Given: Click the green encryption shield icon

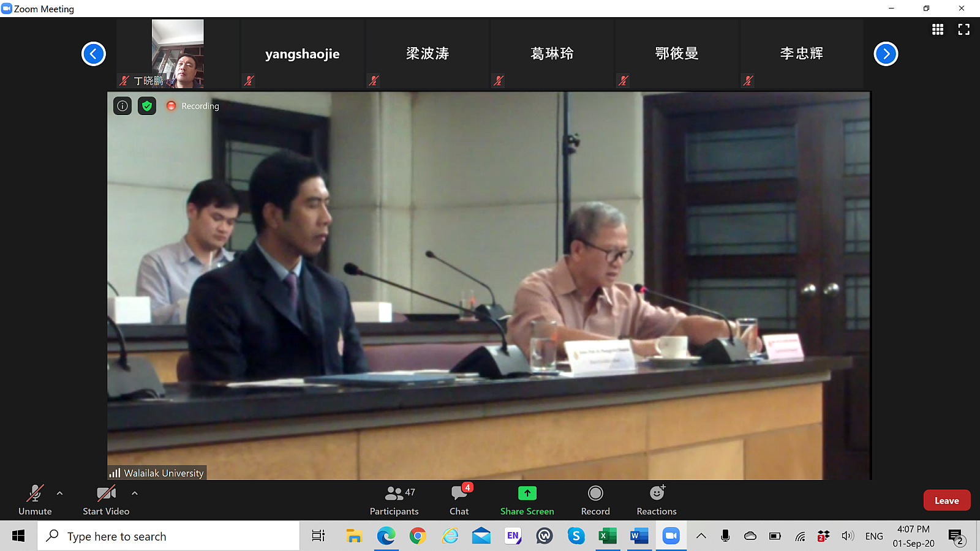Looking at the screenshot, I should [x=147, y=106].
